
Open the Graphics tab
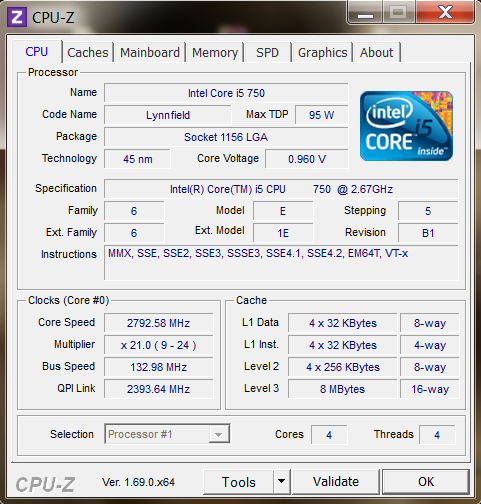point(322,52)
